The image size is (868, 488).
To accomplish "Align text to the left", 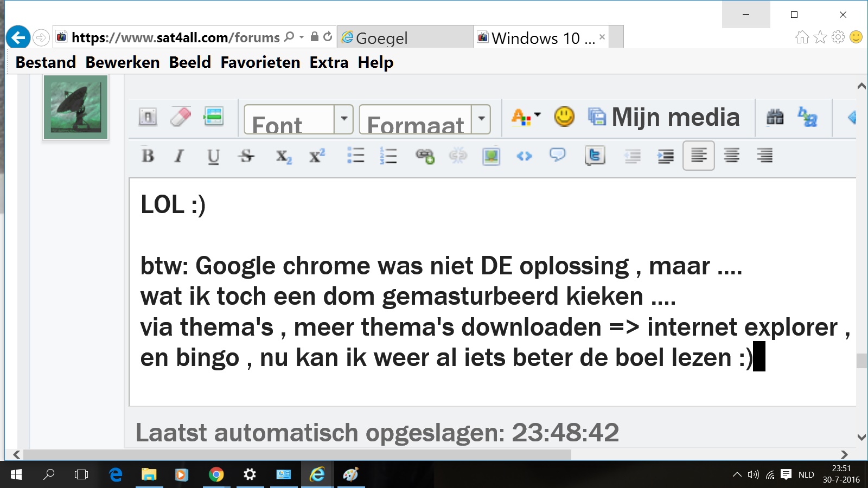I will pos(699,156).
